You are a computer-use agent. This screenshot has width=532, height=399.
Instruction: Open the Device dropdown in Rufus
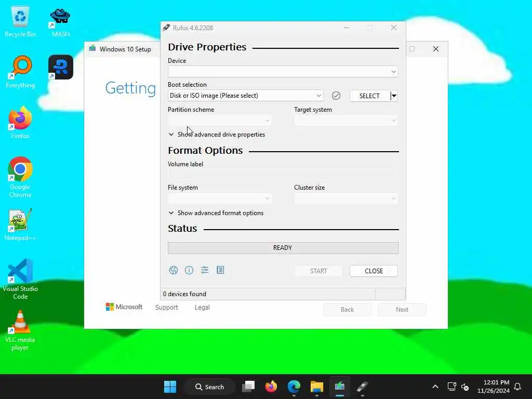point(283,72)
